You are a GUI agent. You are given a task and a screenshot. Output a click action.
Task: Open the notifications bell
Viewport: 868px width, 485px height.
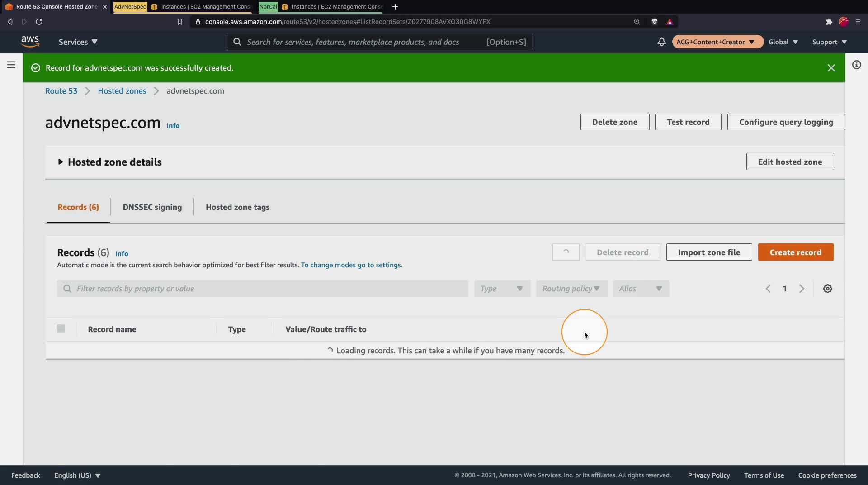[661, 42]
